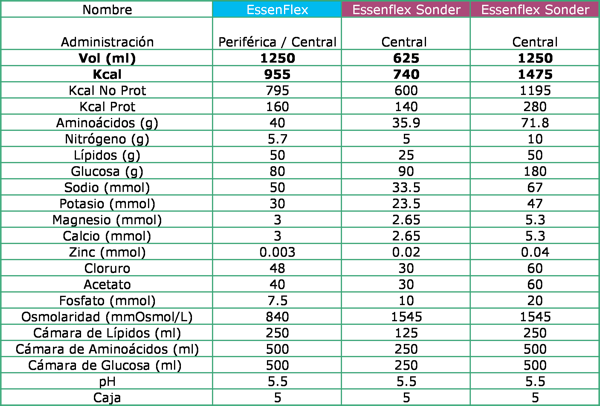600x406 pixels.
Task: Select the tall cell directly below EssenFlex header
Action: [x=277, y=33]
